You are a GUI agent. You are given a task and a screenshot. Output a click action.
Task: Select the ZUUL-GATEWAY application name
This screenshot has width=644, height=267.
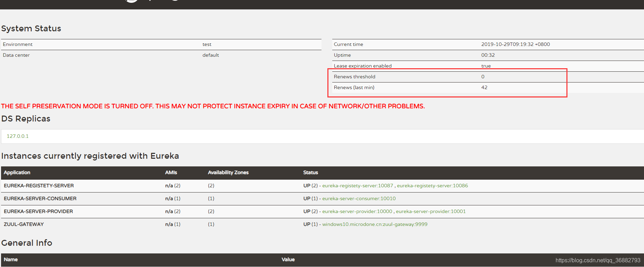[x=24, y=224]
